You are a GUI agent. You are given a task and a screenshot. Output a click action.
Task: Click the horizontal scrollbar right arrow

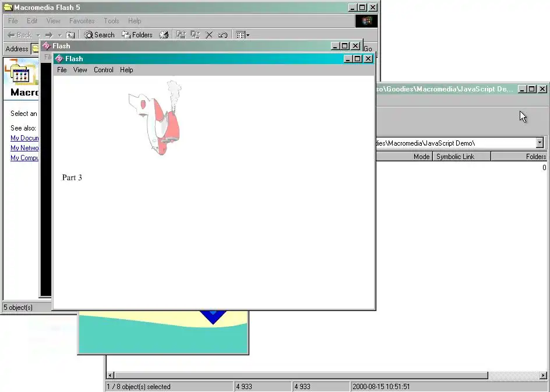point(544,376)
